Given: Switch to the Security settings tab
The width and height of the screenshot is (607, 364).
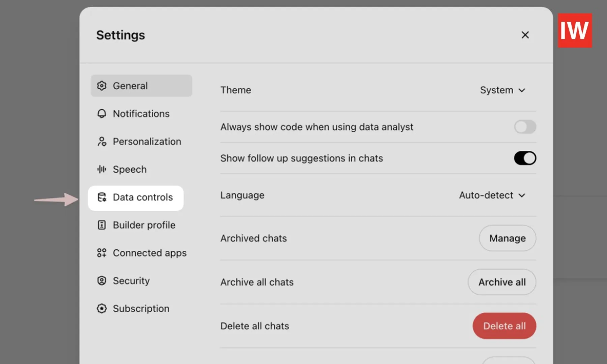Looking at the screenshot, I should (131, 280).
